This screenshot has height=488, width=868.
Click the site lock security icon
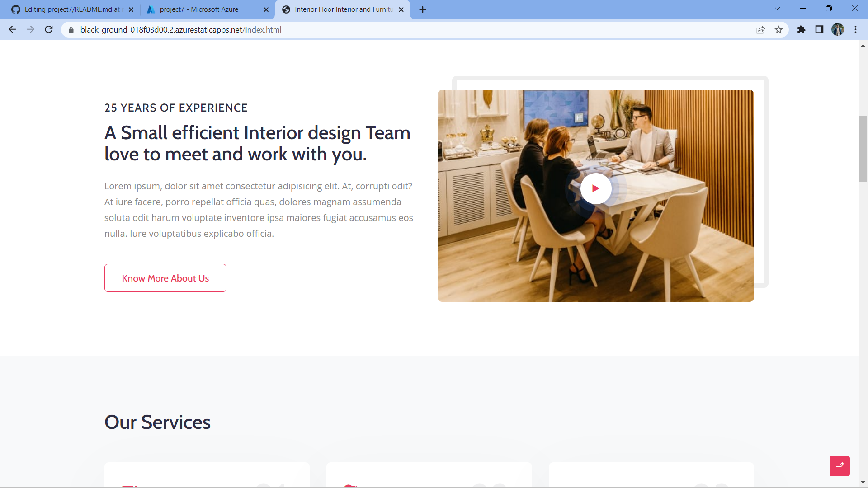point(71,30)
